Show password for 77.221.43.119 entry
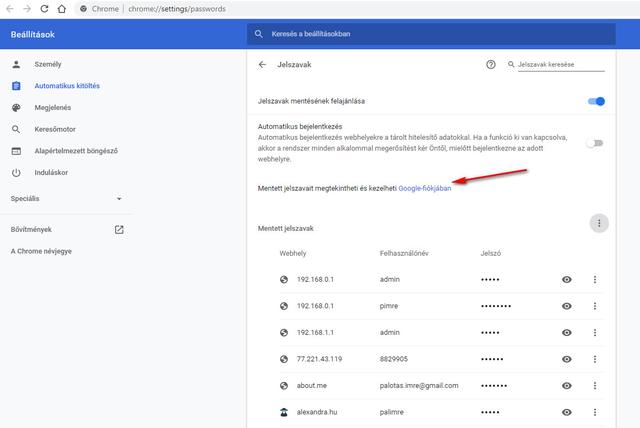 [567, 359]
